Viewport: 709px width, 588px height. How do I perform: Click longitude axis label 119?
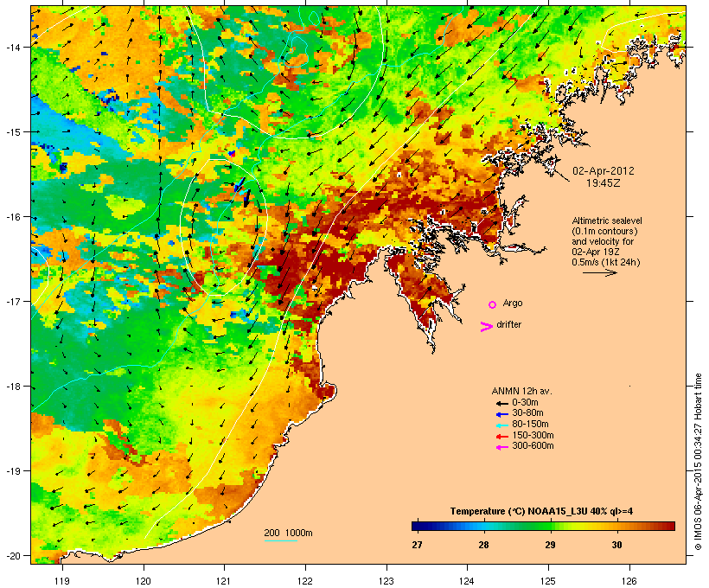tap(62, 581)
